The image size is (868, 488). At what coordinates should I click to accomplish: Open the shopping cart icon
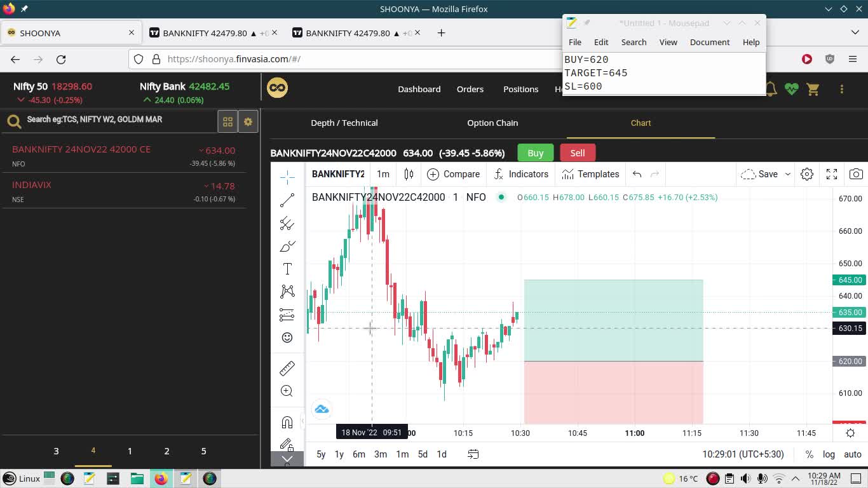click(813, 90)
